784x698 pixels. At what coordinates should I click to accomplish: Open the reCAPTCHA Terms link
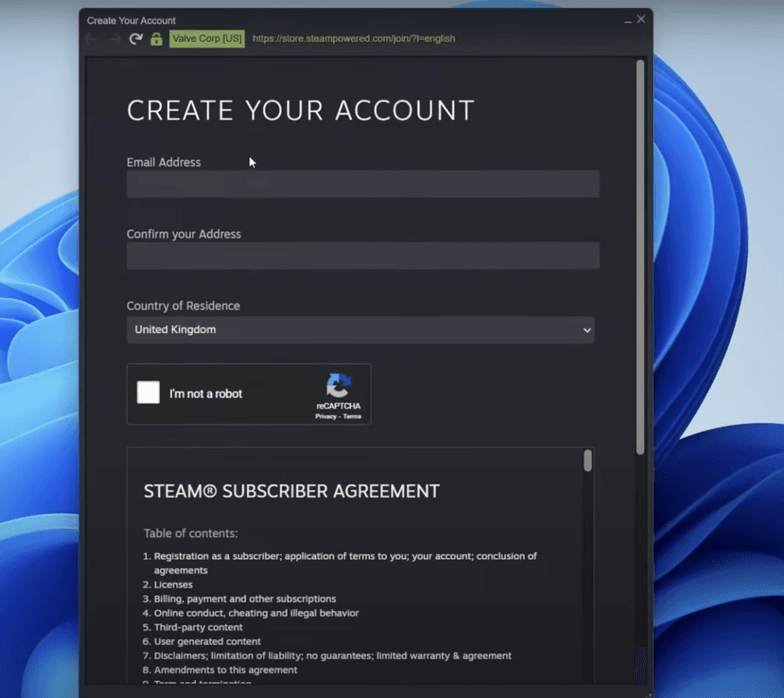352,416
